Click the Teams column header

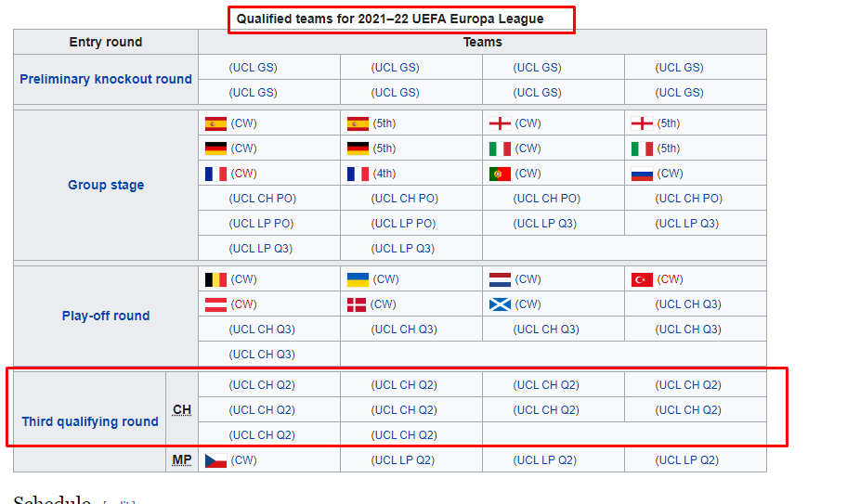[482, 42]
